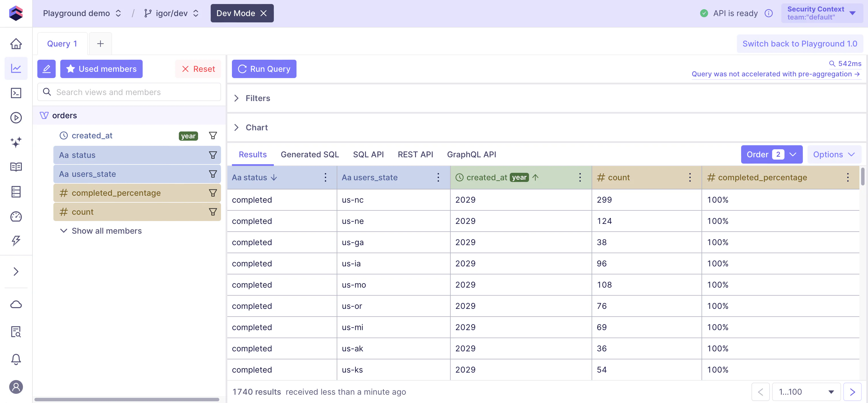This screenshot has height=403, width=868.
Task: Click the Run Query button
Action: [x=264, y=69]
